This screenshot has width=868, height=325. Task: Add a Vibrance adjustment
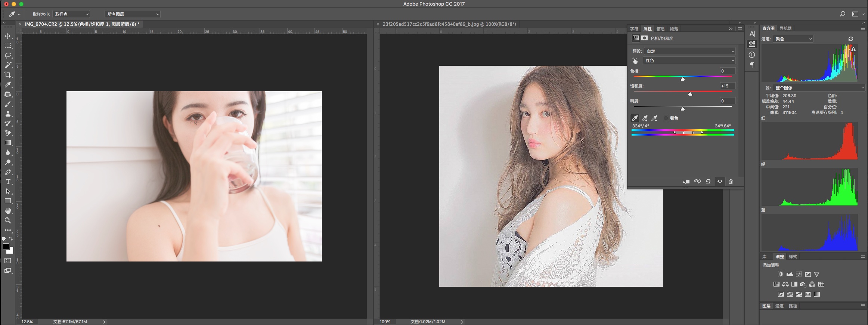point(817,274)
